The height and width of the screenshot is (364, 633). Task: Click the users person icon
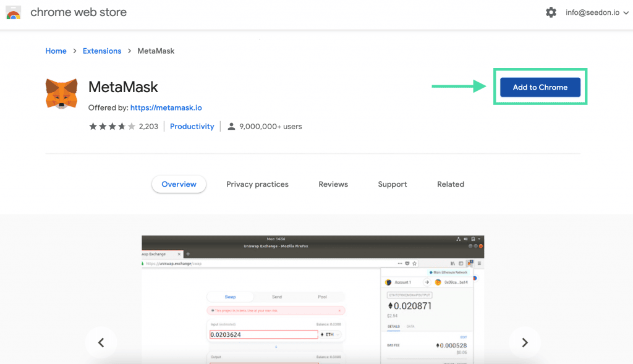click(x=231, y=126)
